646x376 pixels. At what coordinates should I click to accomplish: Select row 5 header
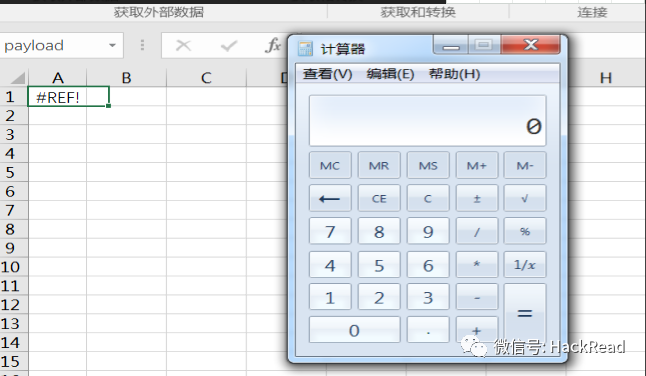coord(14,172)
